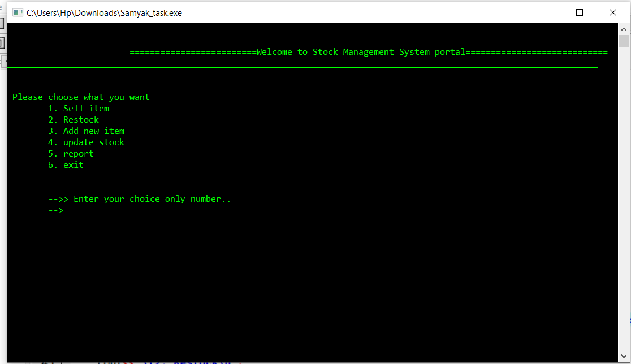Minimize the Samyak_task.exe console window
Screen dimensions: 631x364
click(x=547, y=12)
